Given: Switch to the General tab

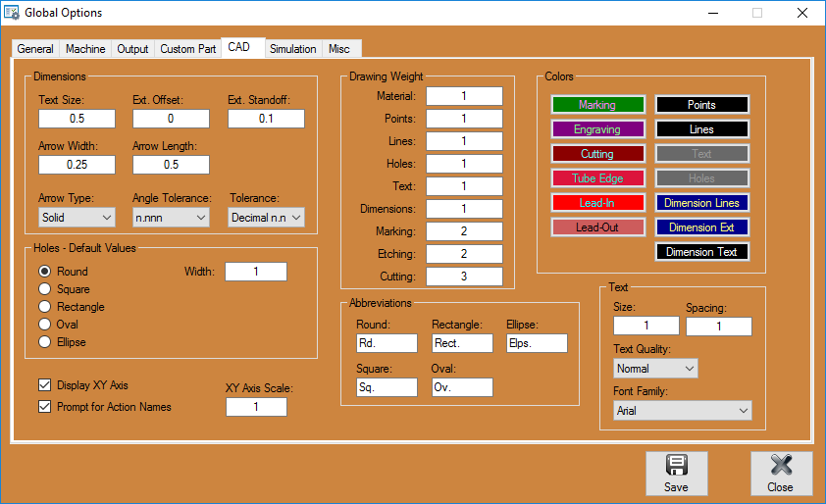Looking at the screenshot, I should [35, 49].
